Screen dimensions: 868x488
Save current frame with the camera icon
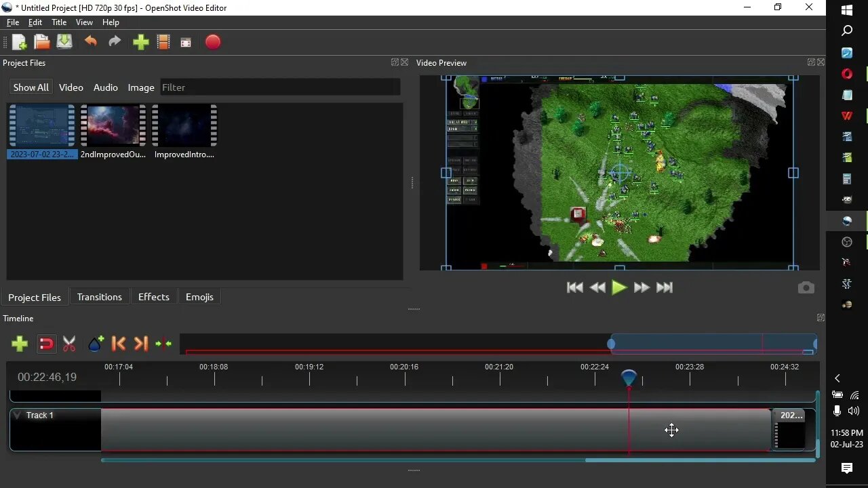(x=806, y=288)
